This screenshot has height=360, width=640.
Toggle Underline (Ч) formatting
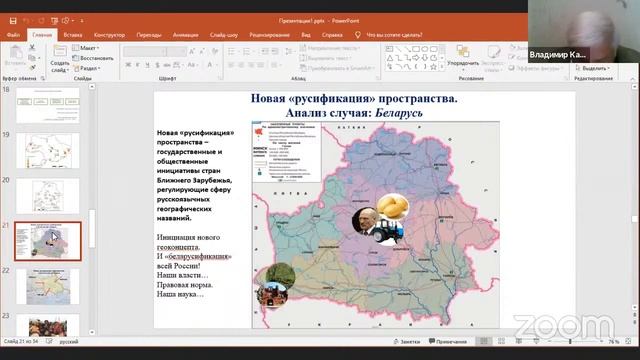(x=147, y=65)
